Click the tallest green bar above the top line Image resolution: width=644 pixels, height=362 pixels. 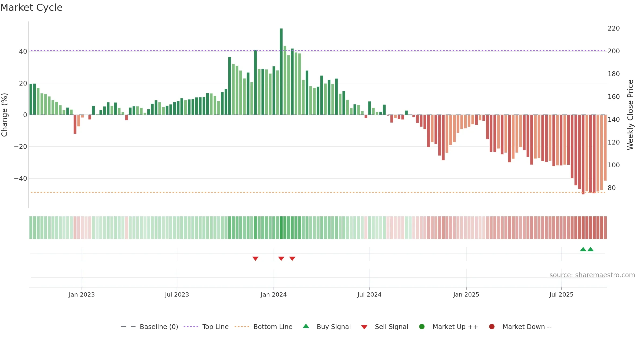(281, 72)
